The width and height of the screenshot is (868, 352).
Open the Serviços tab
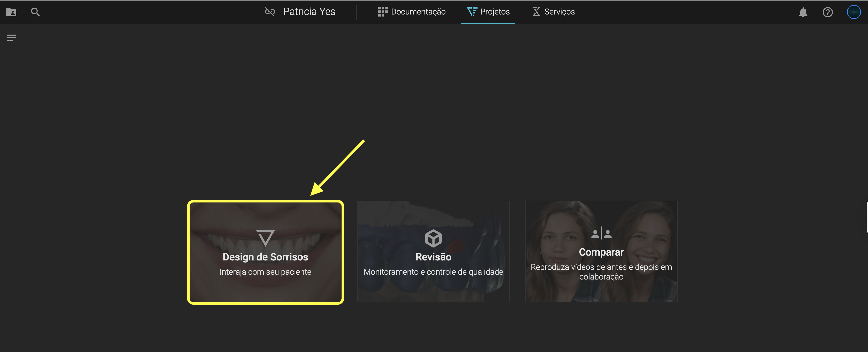point(559,12)
